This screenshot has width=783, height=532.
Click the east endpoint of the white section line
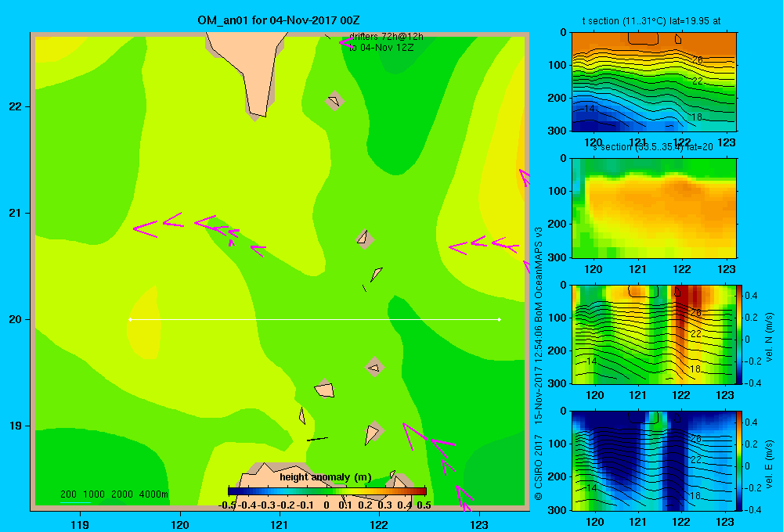[500, 319]
